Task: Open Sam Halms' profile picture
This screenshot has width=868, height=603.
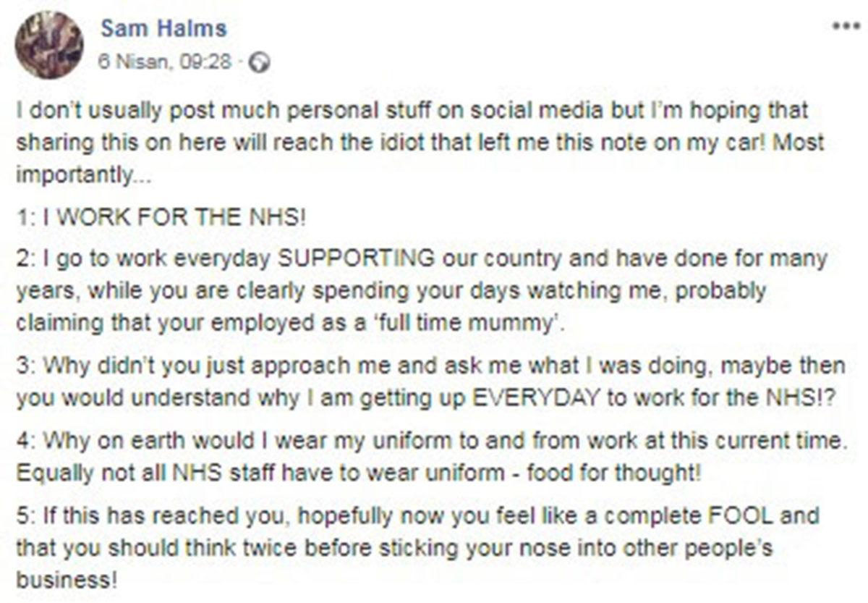Action: point(50,44)
